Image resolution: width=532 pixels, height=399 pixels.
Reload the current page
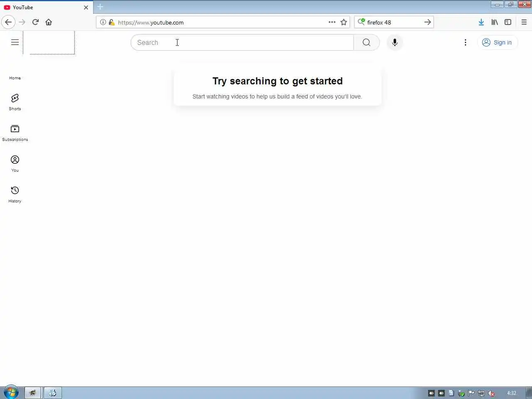[35, 22]
